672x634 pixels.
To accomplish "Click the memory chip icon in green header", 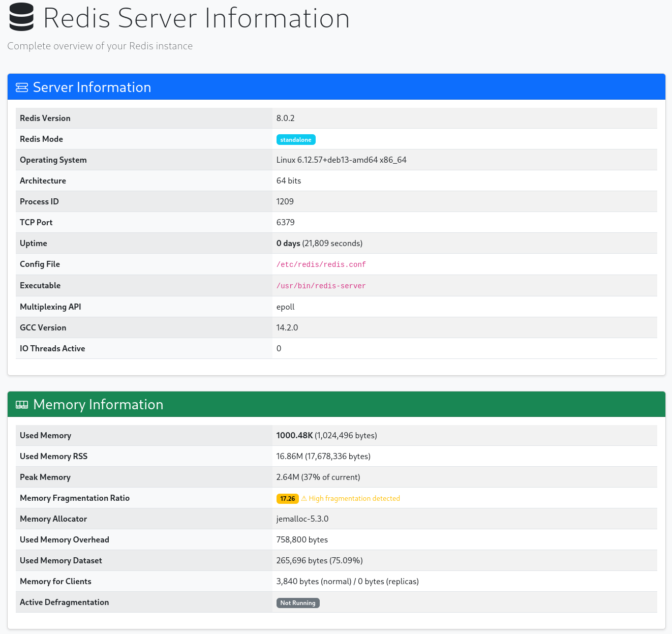I will pyautogui.click(x=21, y=404).
